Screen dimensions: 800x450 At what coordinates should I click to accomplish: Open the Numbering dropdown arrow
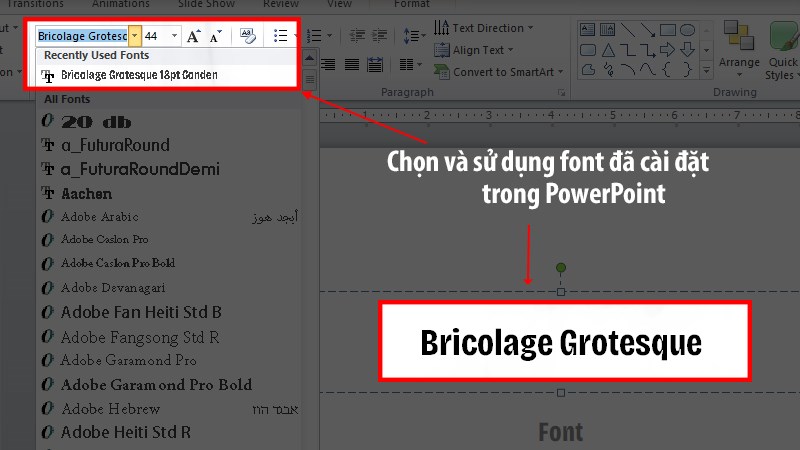(x=329, y=36)
